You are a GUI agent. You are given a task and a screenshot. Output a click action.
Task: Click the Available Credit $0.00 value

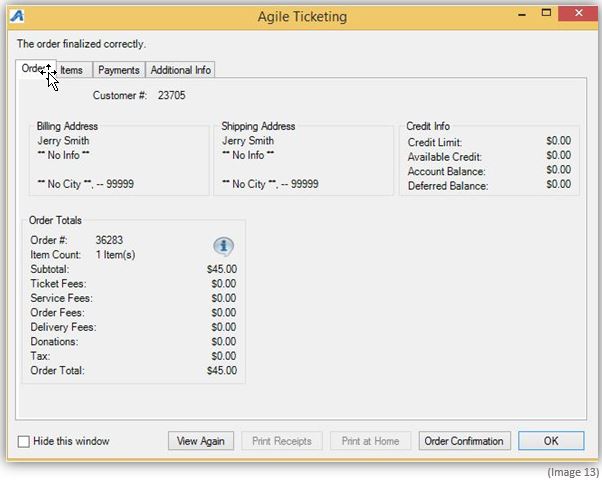559,155
